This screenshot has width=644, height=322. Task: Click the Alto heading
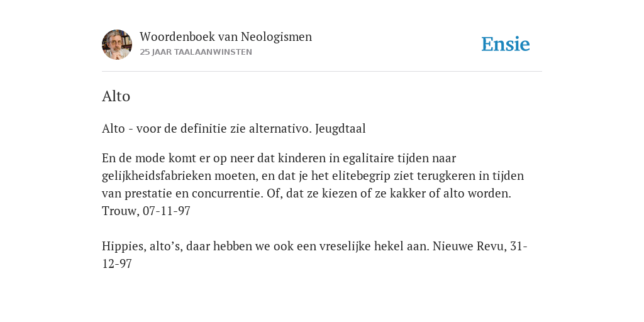[116, 96]
